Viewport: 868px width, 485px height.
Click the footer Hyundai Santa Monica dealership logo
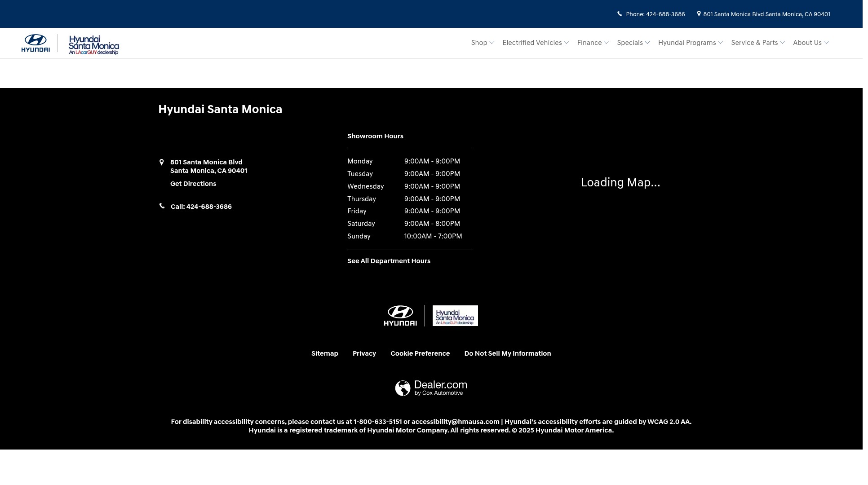455,316
